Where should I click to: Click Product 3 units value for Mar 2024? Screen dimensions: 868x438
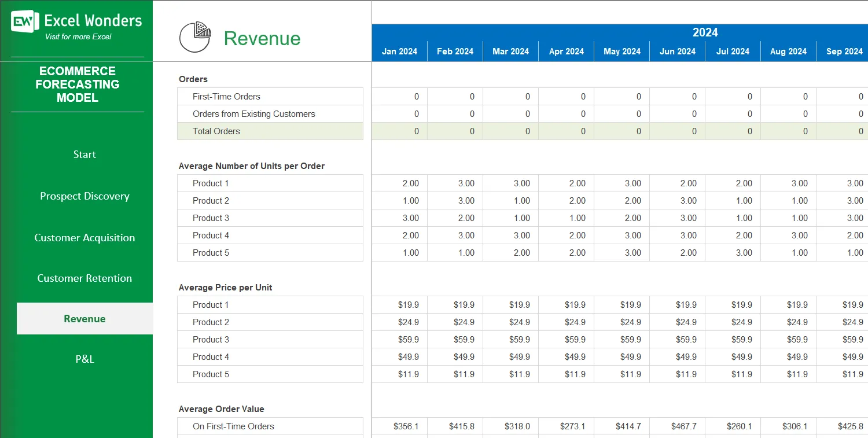[510, 218]
